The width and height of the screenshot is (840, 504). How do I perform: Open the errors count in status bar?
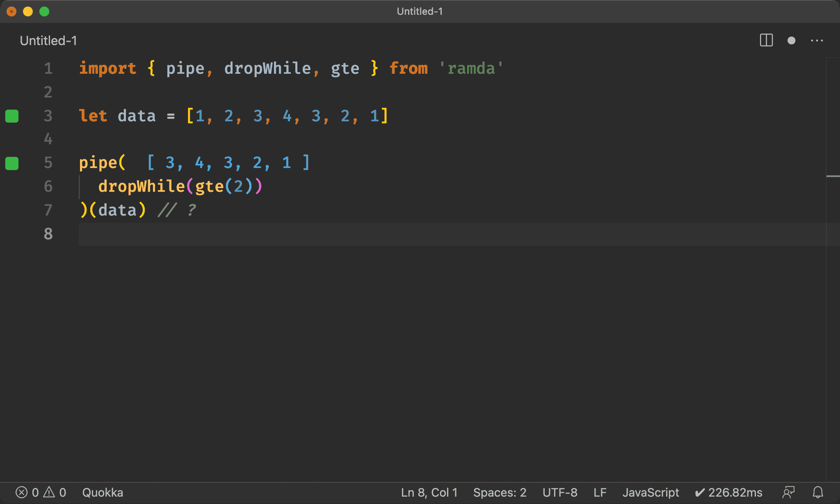[x=27, y=492]
